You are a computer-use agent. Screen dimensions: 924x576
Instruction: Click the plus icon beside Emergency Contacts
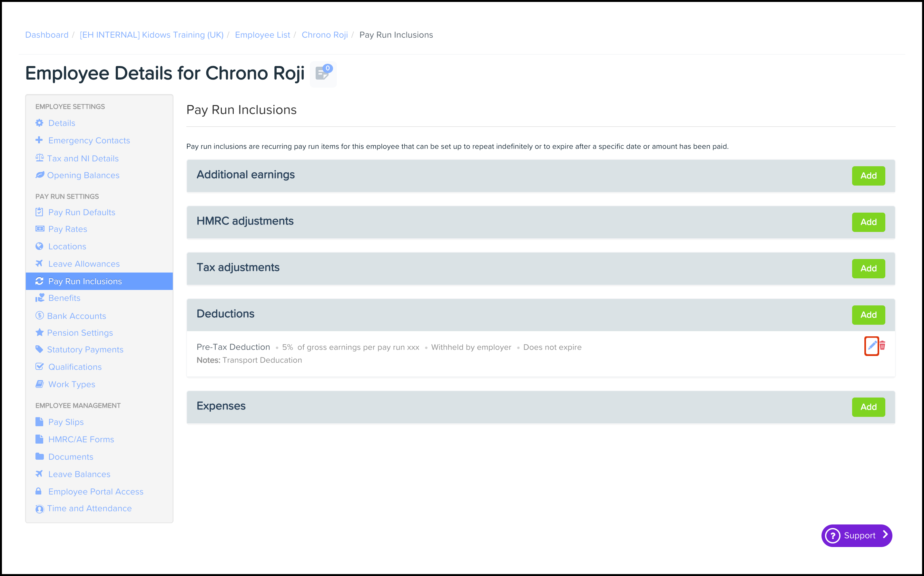pyautogui.click(x=39, y=140)
